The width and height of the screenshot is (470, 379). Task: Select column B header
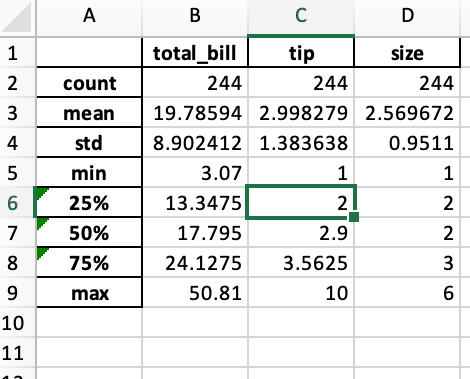pos(195,17)
